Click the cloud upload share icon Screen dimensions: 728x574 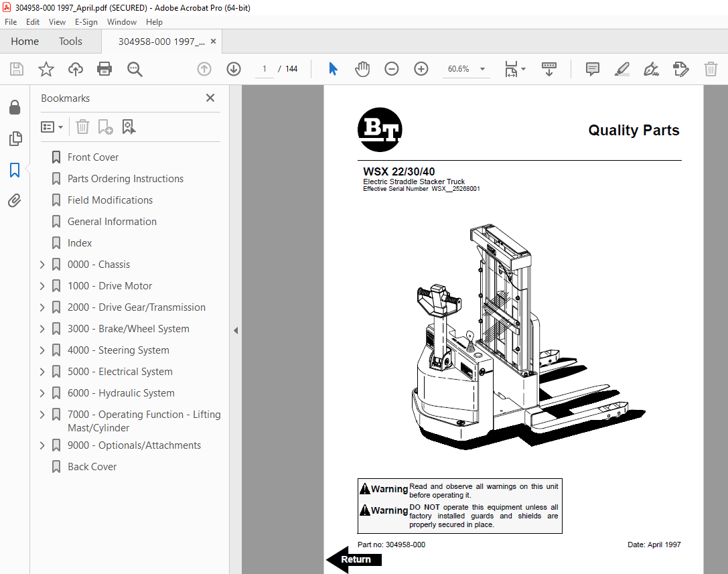coord(76,69)
